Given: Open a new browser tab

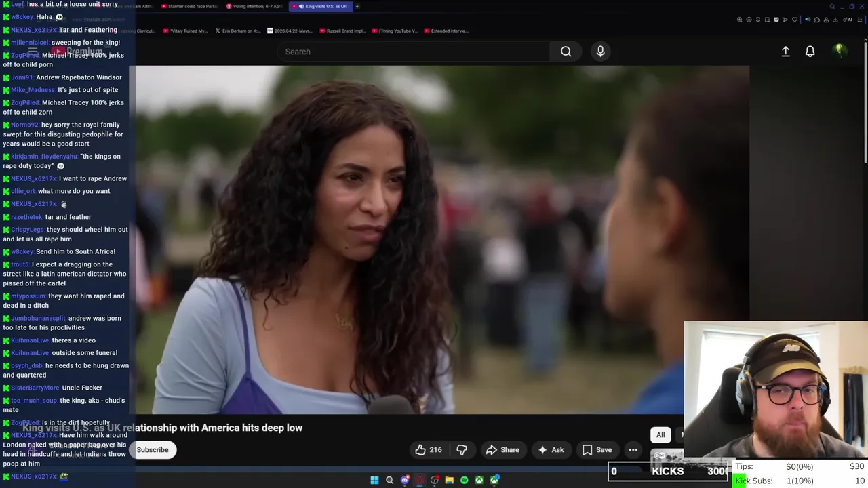Looking at the screenshot, I should [x=357, y=6].
